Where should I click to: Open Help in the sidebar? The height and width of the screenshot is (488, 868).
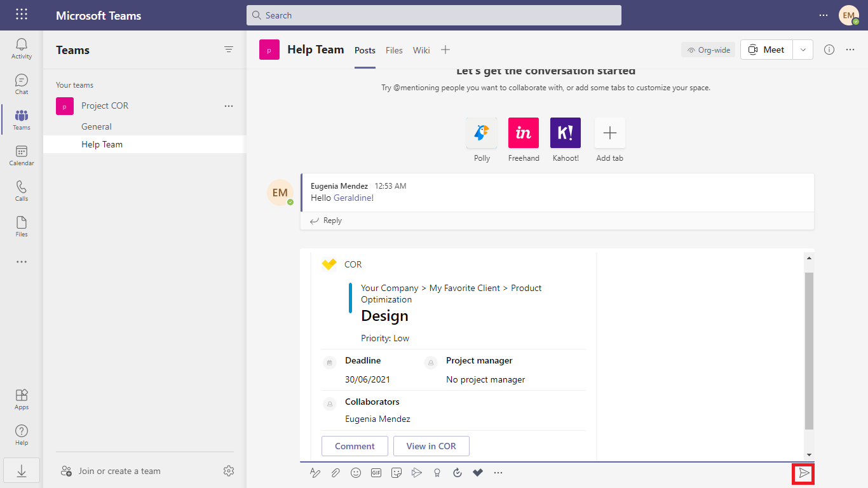click(22, 435)
